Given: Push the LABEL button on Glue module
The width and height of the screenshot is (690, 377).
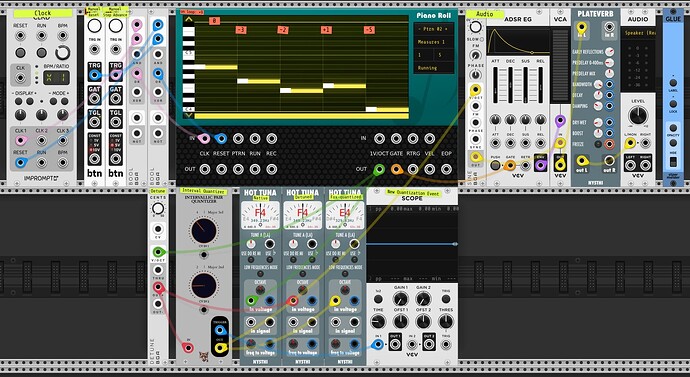Looking at the screenshot, I should tap(673, 83).
